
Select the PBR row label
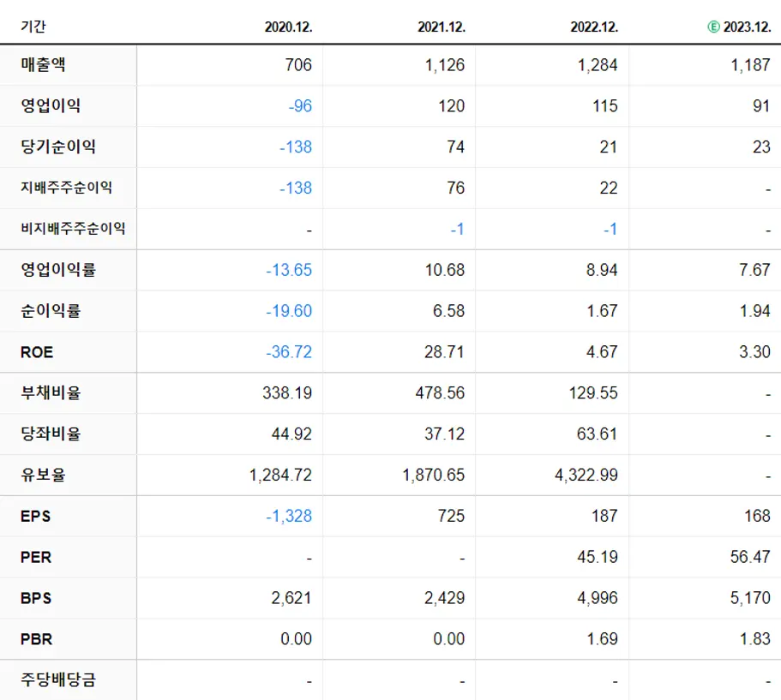36,639
